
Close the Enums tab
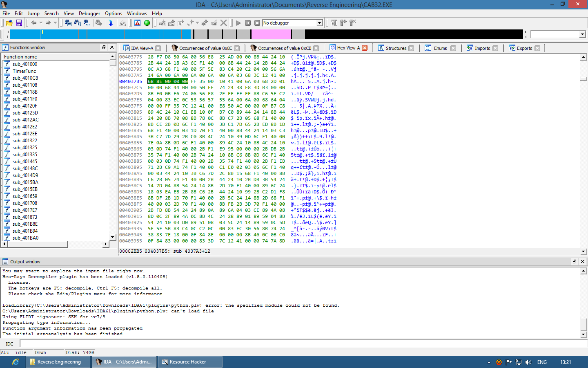pyautogui.click(x=453, y=48)
